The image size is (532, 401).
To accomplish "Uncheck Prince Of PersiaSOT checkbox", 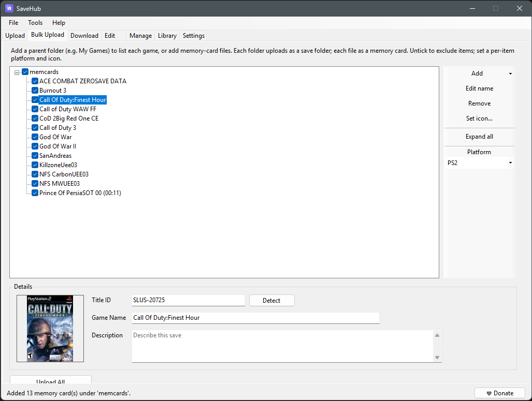I will click(35, 193).
